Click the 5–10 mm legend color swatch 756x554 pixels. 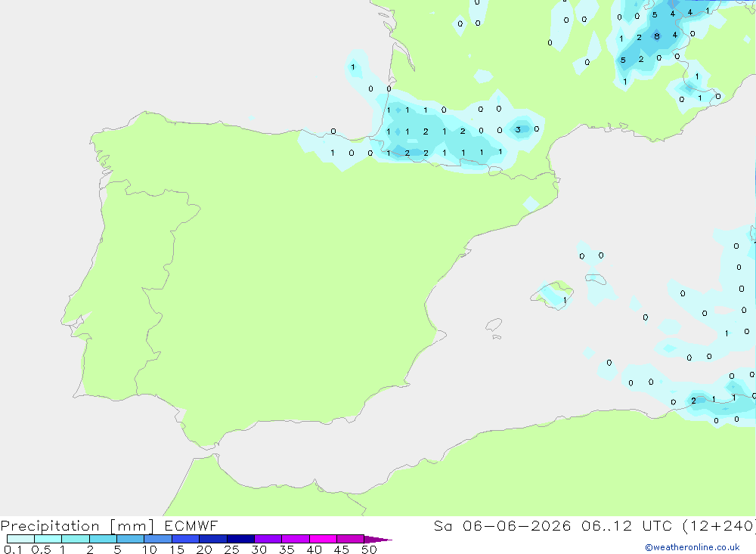pyautogui.click(x=131, y=539)
